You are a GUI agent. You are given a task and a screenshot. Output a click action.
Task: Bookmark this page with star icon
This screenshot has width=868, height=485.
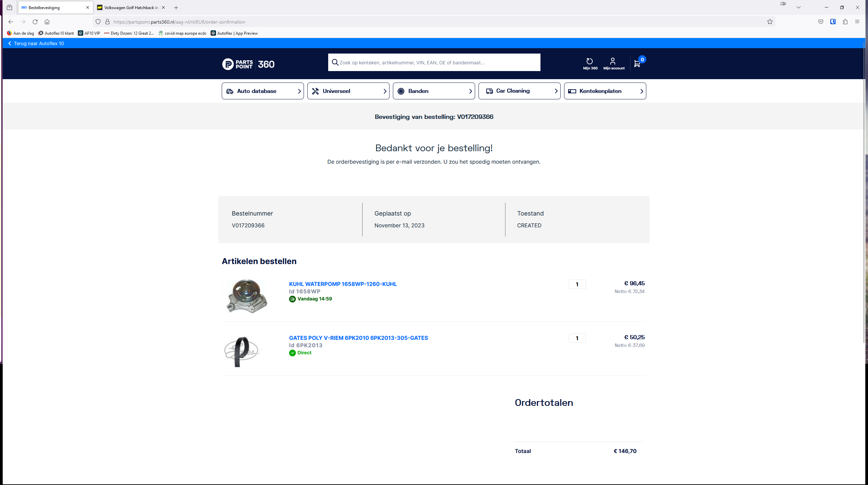click(x=770, y=22)
